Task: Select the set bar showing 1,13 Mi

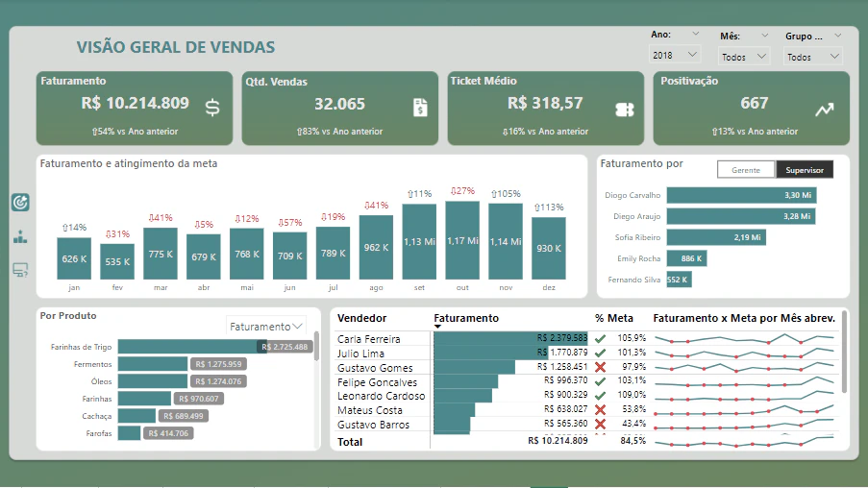Action: pos(420,242)
